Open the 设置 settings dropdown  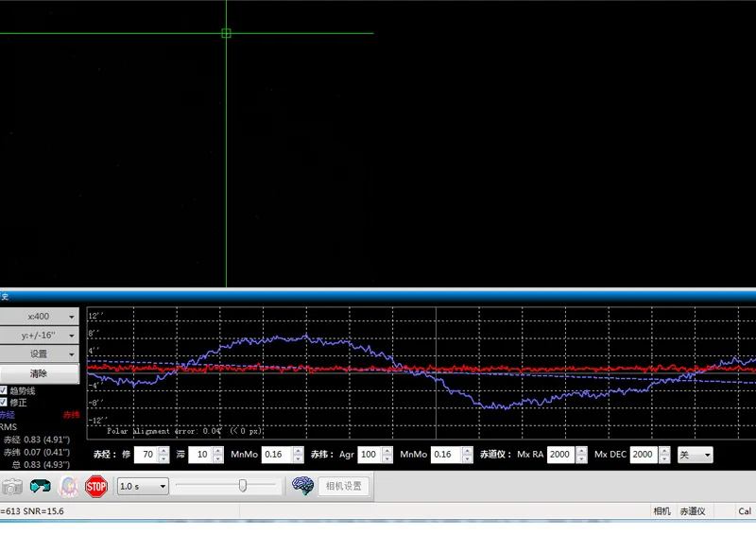(39, 354)
